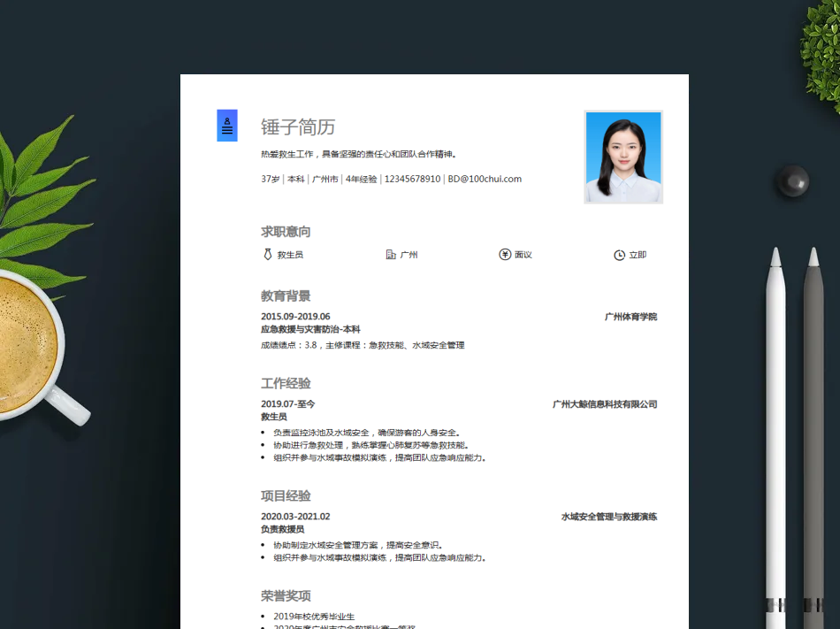Click the section heading 求职意向
The height and width of the screenshot is (629, 840).
pyautogui.click(x=286, y=232)
